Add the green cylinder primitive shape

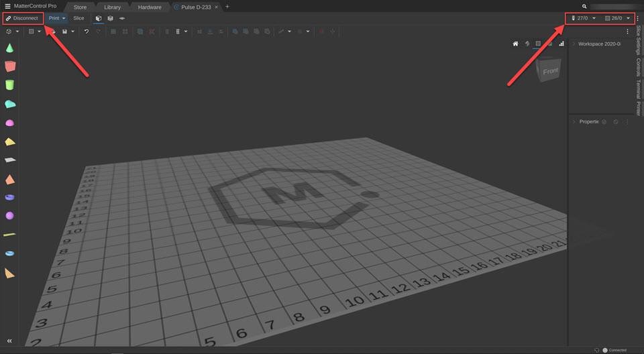pos(9,85)
